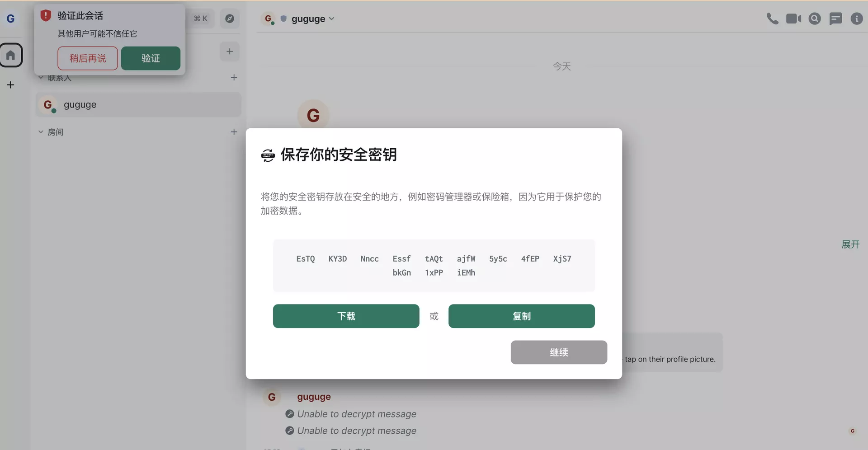868x450 pixels.
Task: Open the room search icon
Action: [x=815, y=19]
